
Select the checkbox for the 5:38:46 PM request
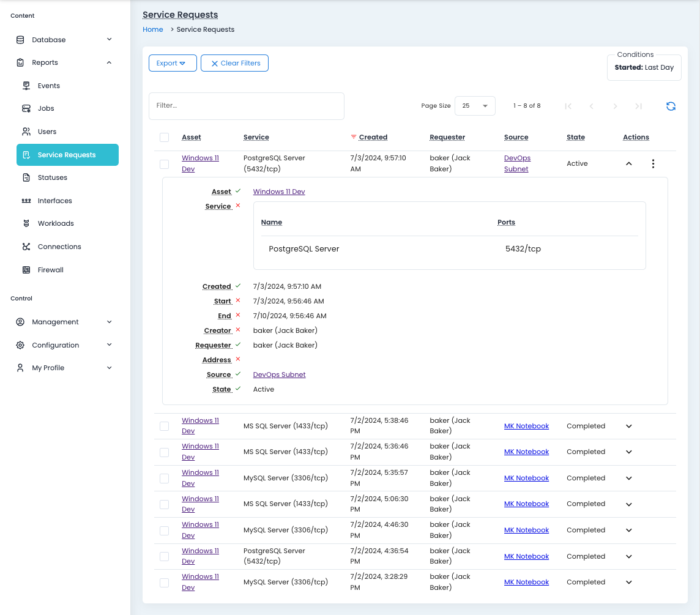tap(164, 426)
